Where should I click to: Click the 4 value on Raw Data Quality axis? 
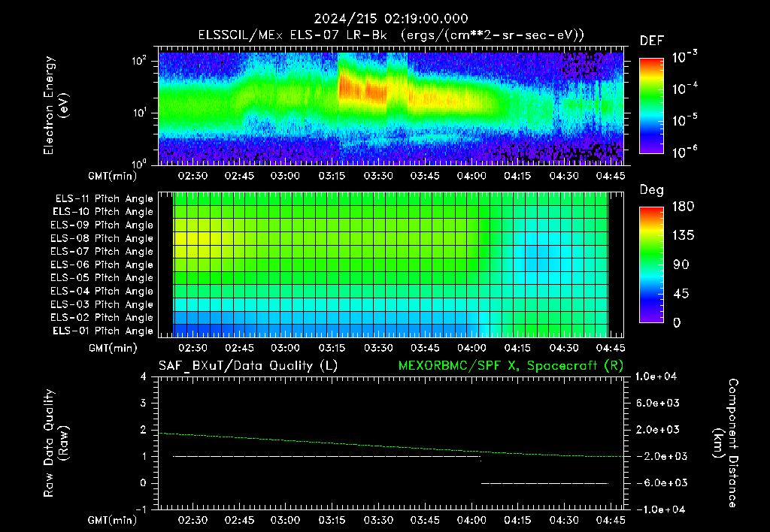pyautogui.click(x=144, y=376)
